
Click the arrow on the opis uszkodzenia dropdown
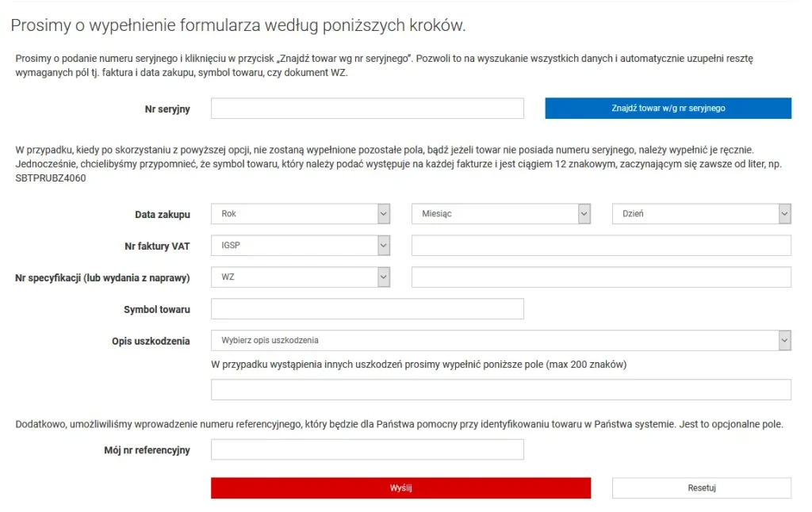pos(784,341)
